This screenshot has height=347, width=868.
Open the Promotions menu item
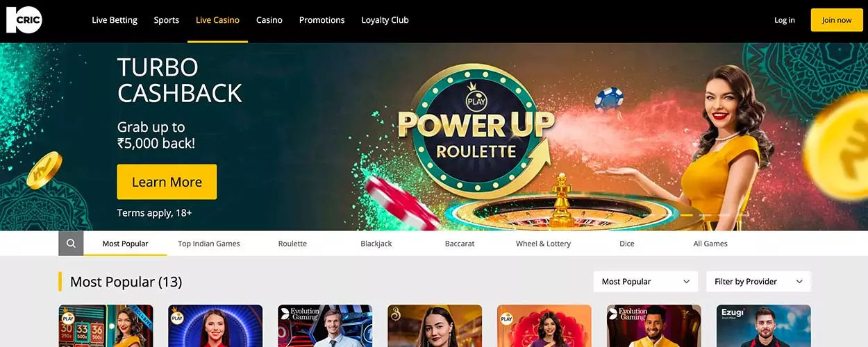[x=322, y=20]
